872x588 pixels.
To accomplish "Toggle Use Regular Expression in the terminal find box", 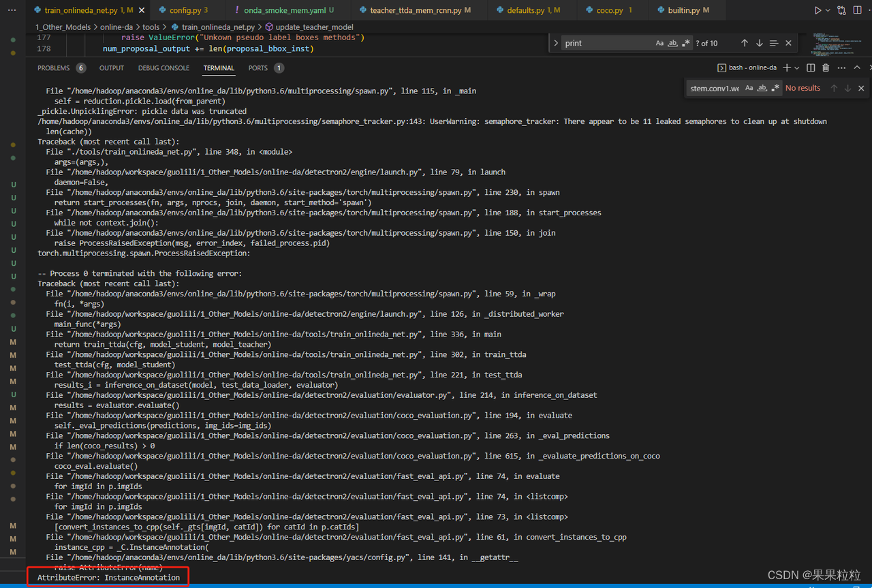I will point(775,88).
